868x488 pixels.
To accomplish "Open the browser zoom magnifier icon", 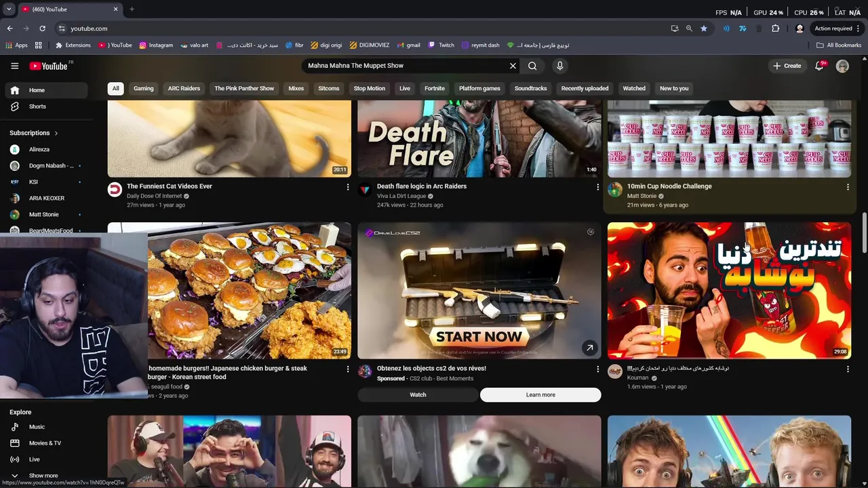I will [689, 28].
